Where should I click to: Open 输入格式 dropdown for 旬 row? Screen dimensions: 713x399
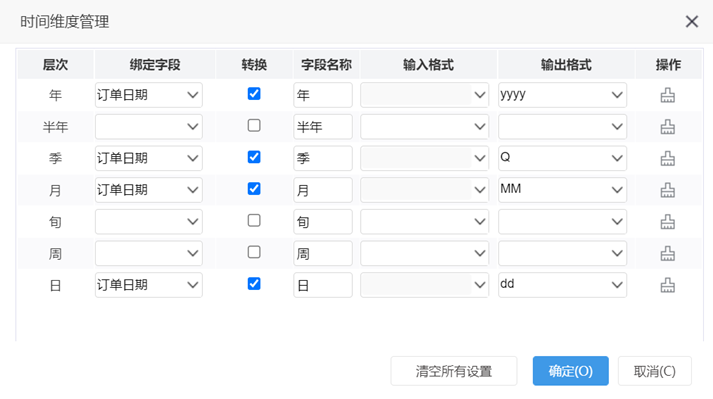click(425, 222)
